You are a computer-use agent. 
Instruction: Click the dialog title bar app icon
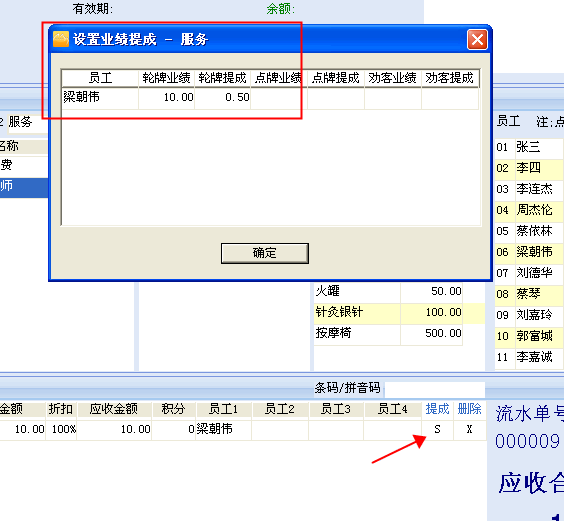(x=61, y=39)
